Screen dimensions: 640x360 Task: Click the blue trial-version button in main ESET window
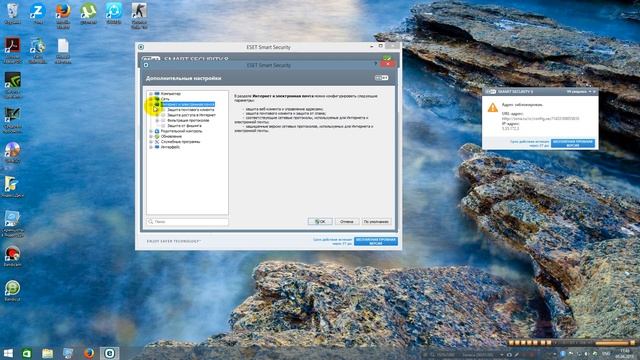click(x=376, y=241)
